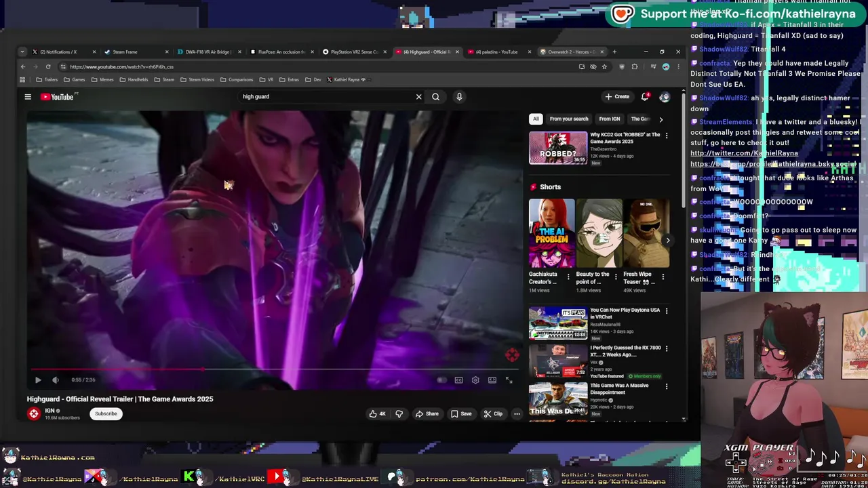Image resolution: width=868 pixels, height=488 pixels.
Task: Switch to the Overwatch 2 Heroes tab
Action: (x=571, y=52)
